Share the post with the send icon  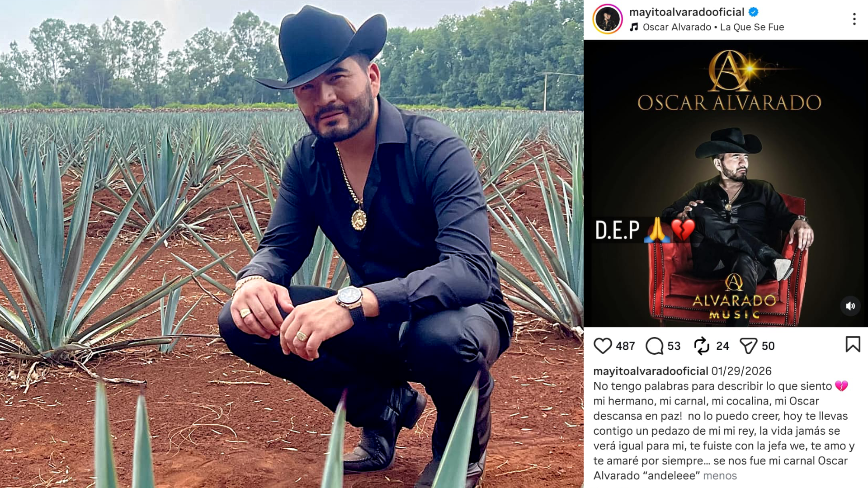748,346
